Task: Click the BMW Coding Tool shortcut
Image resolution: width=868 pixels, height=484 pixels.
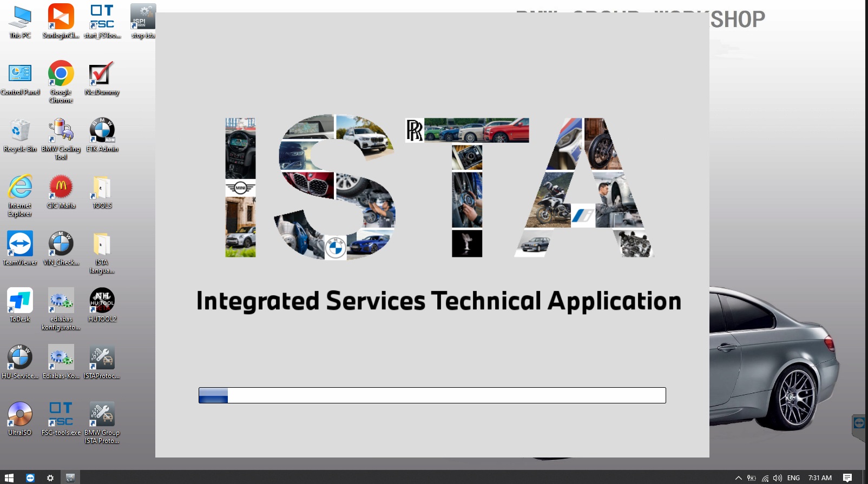Action: point(61,138)
